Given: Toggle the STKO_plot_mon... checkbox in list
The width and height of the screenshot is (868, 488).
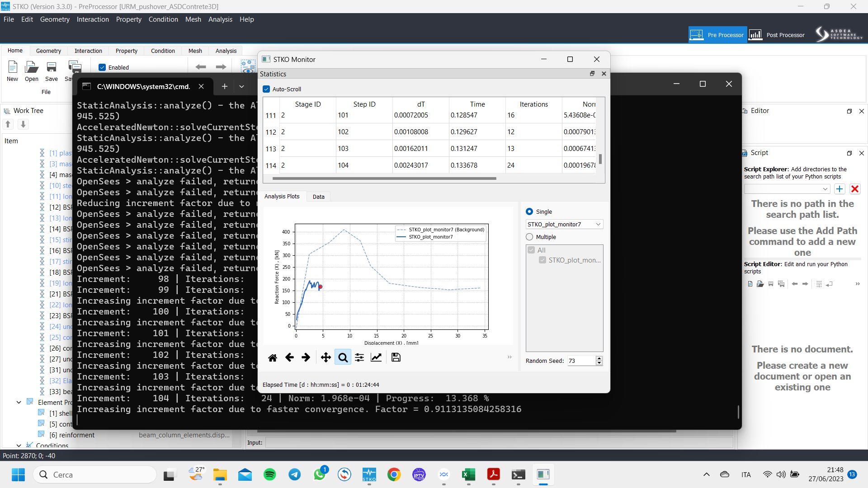Looking at the screenshot, I should tap(542, 260).
